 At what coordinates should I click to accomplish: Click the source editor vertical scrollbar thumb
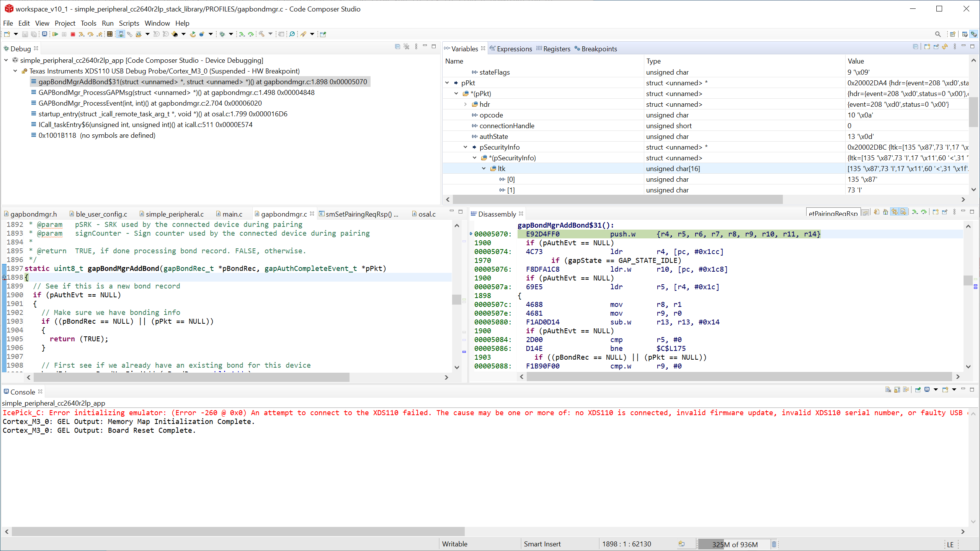(x=456, y=299)
